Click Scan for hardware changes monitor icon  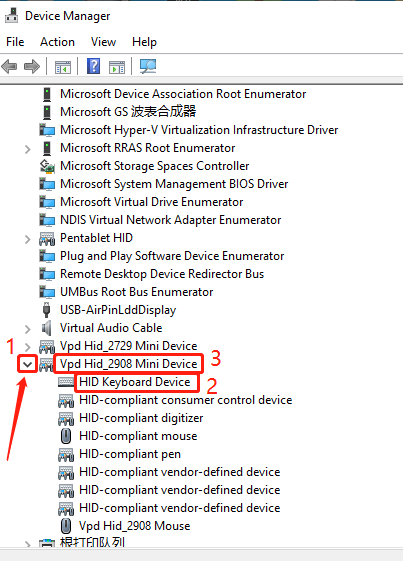(148, 66)
